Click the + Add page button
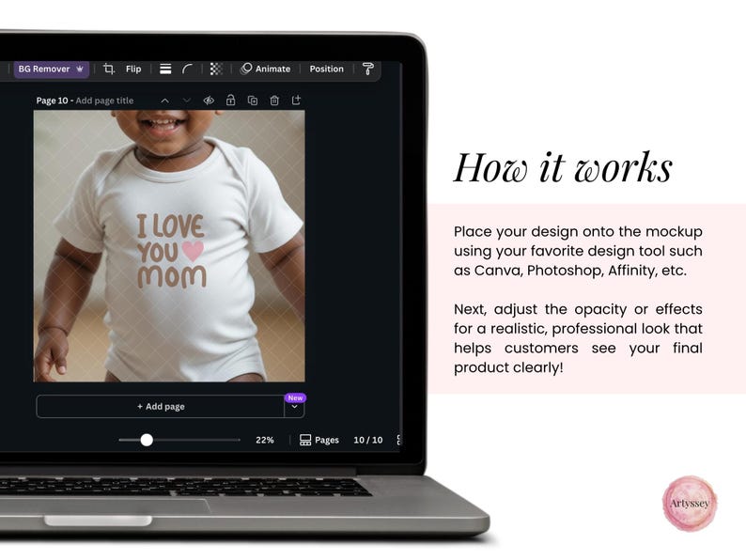The width and height of the screenshot is (746, 560). [x=161, y=406]
